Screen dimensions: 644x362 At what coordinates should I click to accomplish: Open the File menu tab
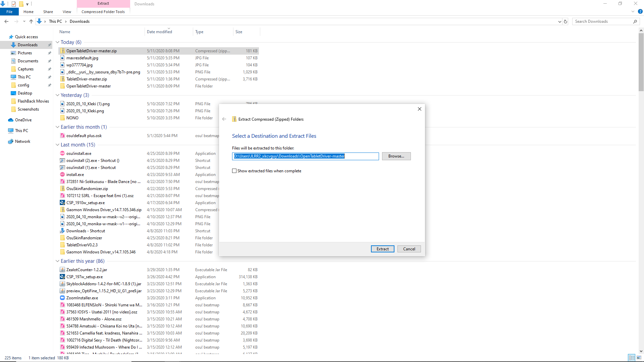tap(9, 12)
